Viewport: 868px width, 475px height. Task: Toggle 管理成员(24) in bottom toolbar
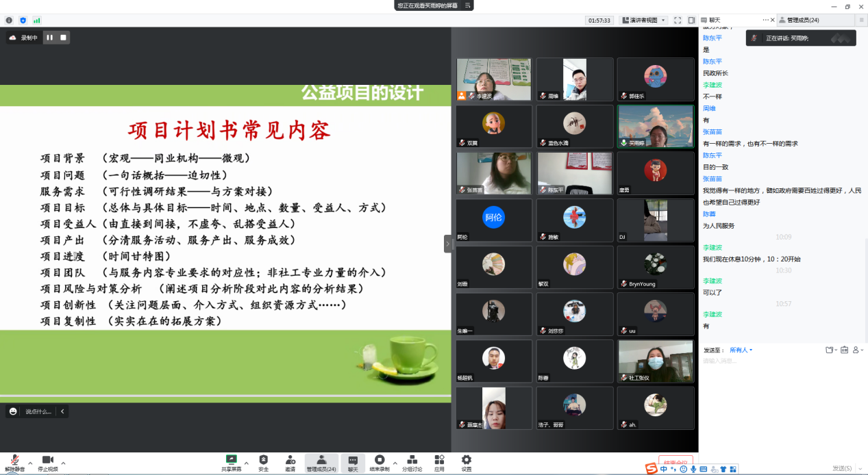(x=321, y=463)
